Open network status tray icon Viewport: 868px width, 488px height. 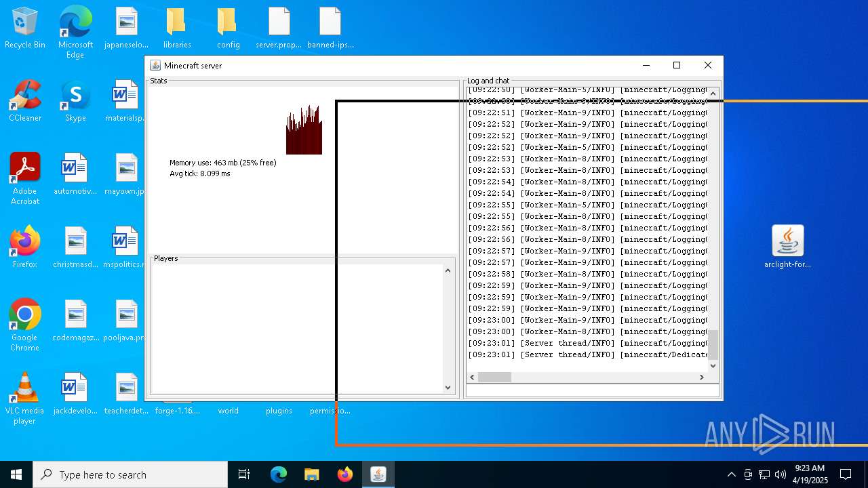[764, 474]
